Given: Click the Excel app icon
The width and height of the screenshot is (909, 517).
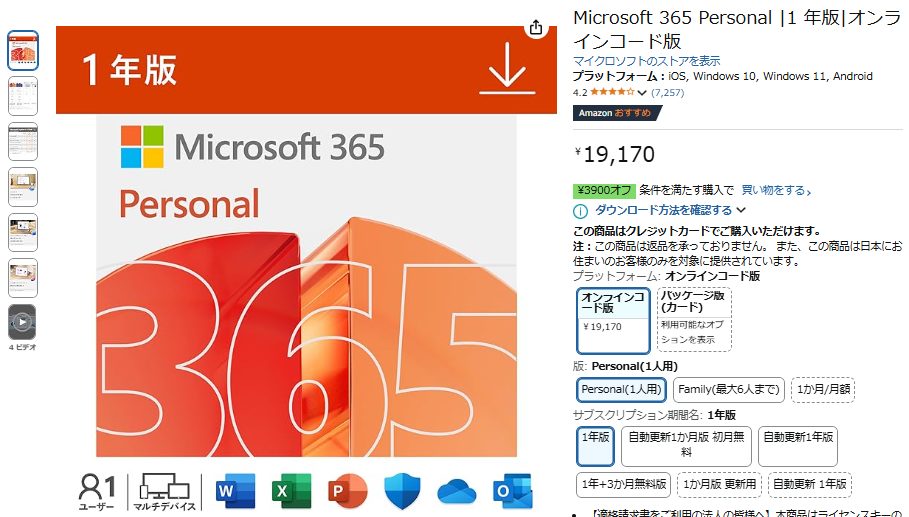Looking at the screenshot, I should point(292,491).
